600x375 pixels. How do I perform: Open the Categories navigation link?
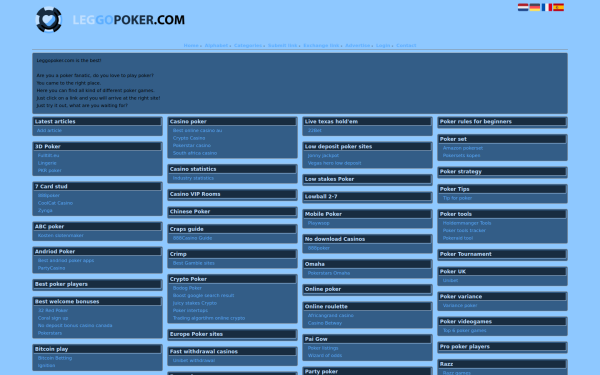pyautogui.click(x=248, y=46)
